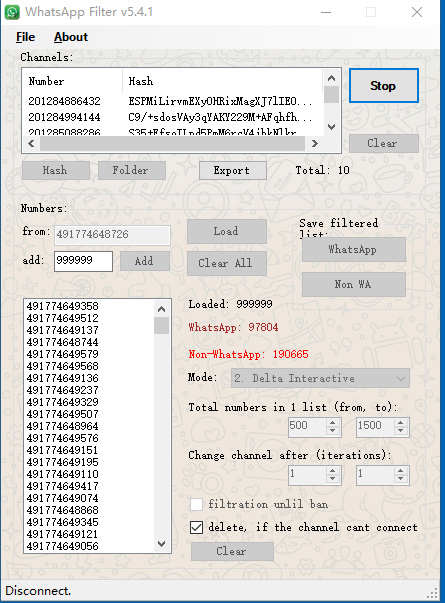Select number 491774648744 in list

(62, 342)
